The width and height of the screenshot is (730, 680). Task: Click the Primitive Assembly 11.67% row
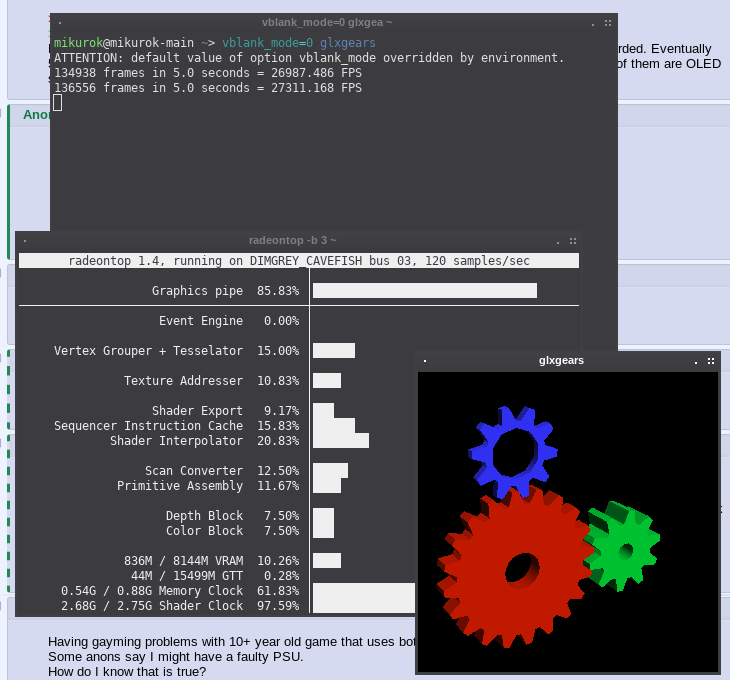pyautogui.click(x=208, y=485)
